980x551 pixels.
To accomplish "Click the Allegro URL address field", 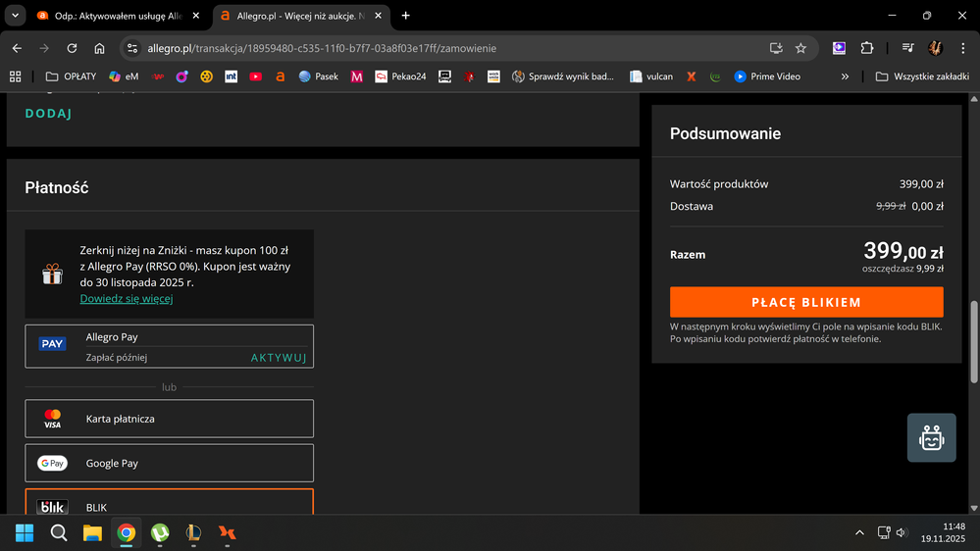I will pyautogui.click(x=441, y=48).
